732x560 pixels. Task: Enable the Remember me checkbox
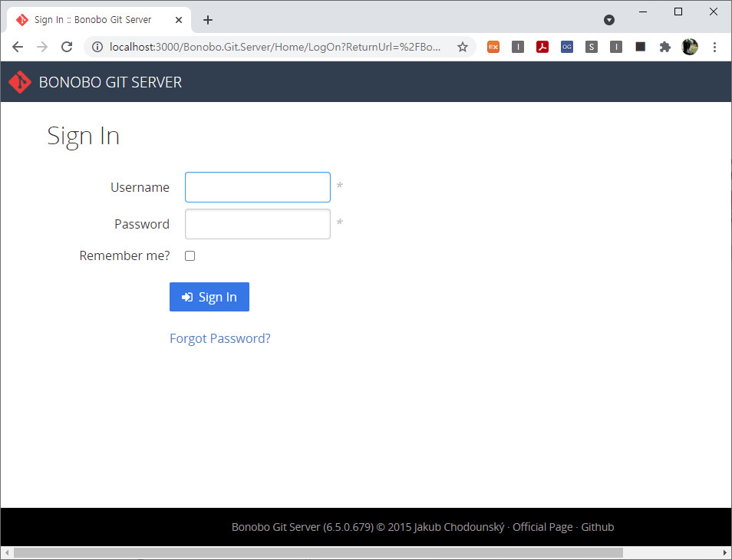tap(190, 255)
